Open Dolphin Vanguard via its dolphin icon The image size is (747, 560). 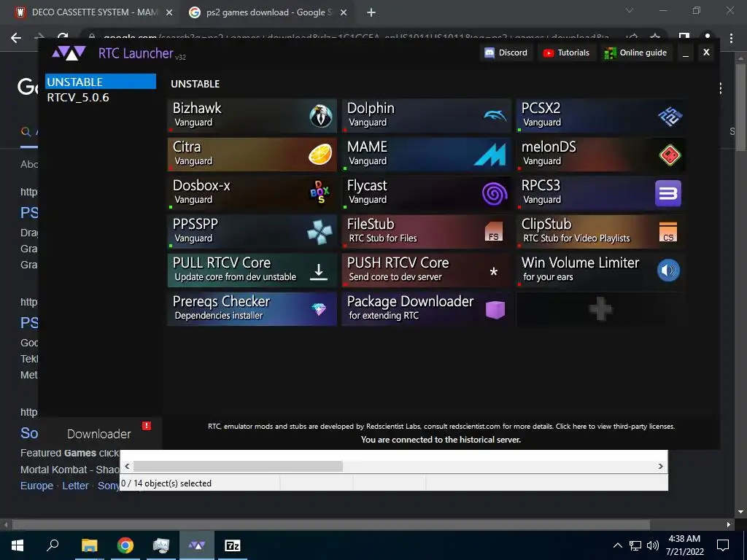pyautogui.click(x=495, y=115)
